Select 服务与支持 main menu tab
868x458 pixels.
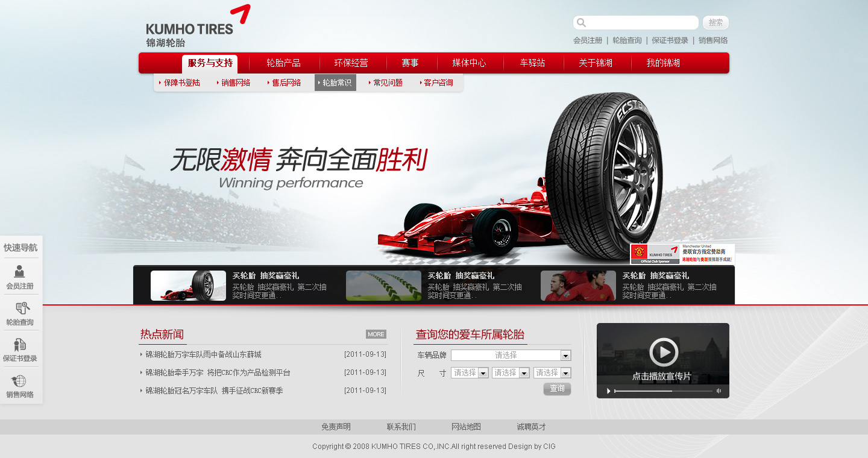click(210, 63)
